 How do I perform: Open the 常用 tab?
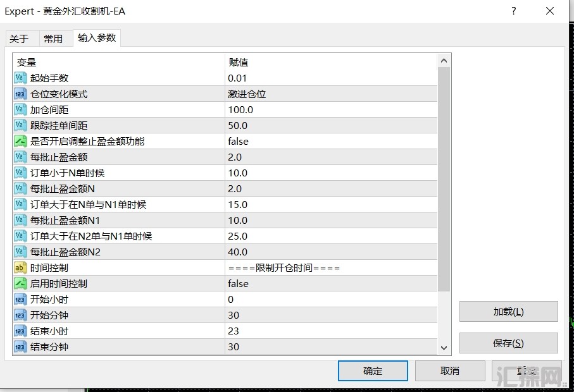click(x=53, y=39)
